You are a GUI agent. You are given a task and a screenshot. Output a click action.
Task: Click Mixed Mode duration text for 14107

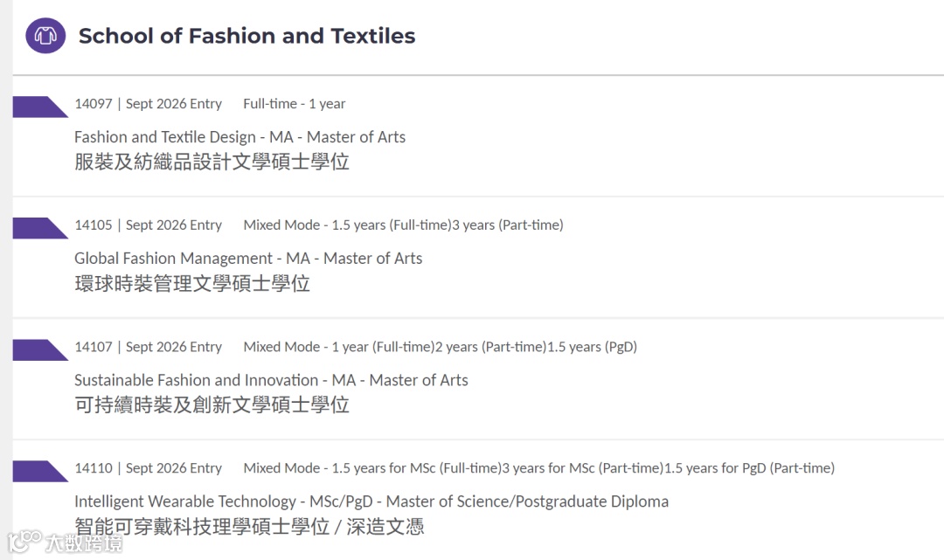pyautogui.click(x=440, y=347)
